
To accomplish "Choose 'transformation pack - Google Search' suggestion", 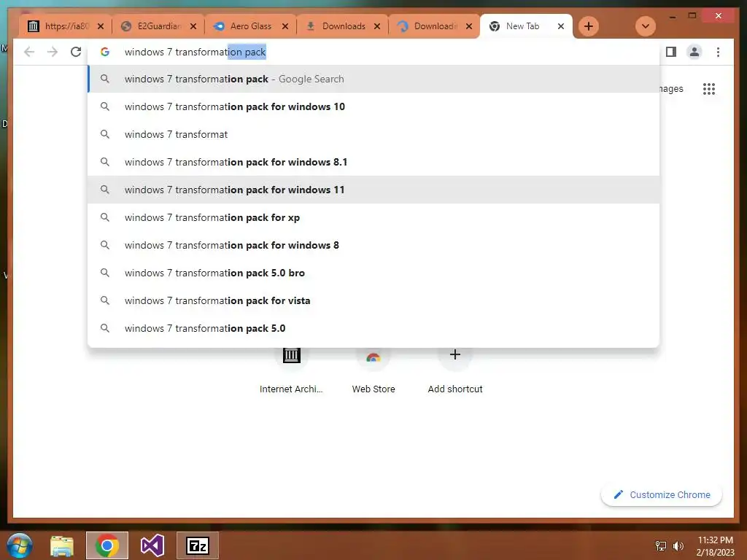I will coord(373,79).
